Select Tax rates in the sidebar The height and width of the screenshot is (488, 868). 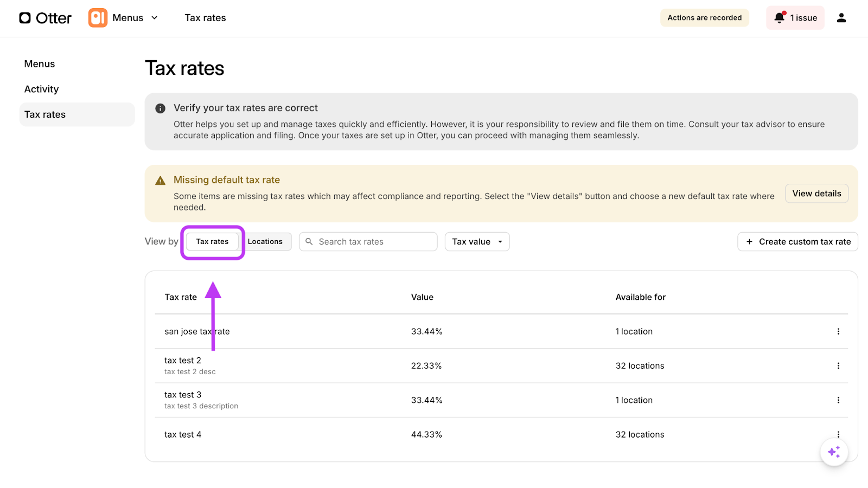click(45, 114)
